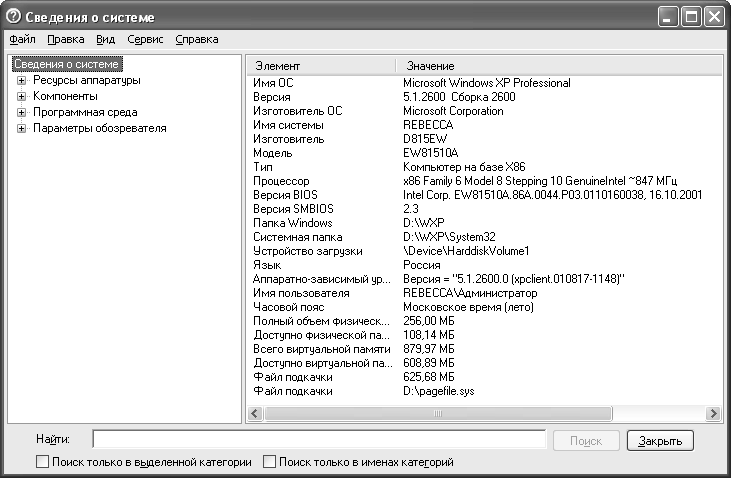The image size is (731, 478).
Task: Open the Сервис menu
Action: tap(145, 39)
